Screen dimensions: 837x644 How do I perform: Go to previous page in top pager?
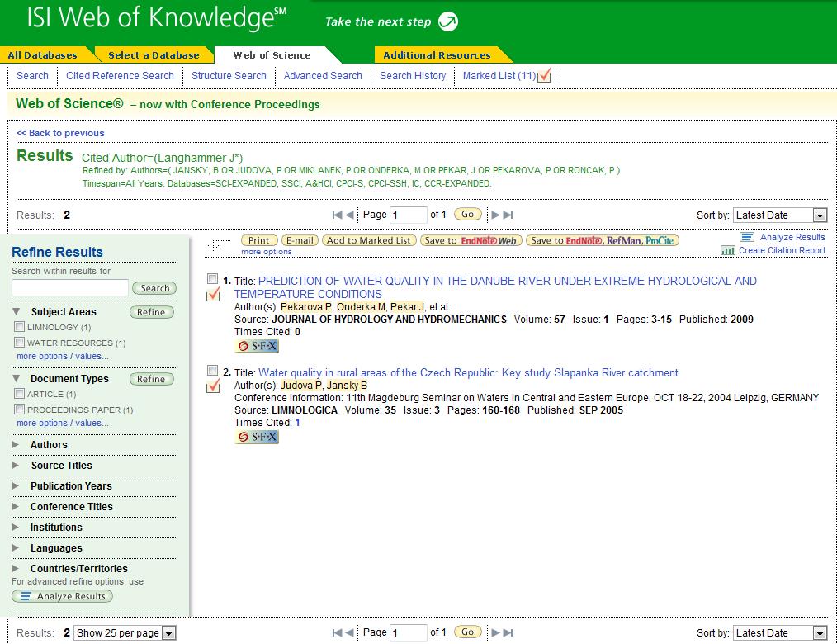coord(349,215)
